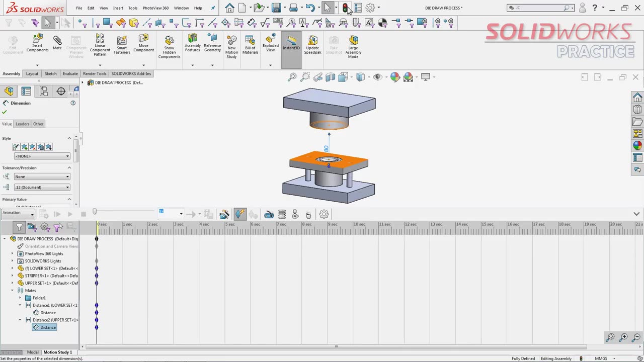Screen dimensions: 644x362
Task: Open the PhotoView 360 menu
Action: point(155,8)
